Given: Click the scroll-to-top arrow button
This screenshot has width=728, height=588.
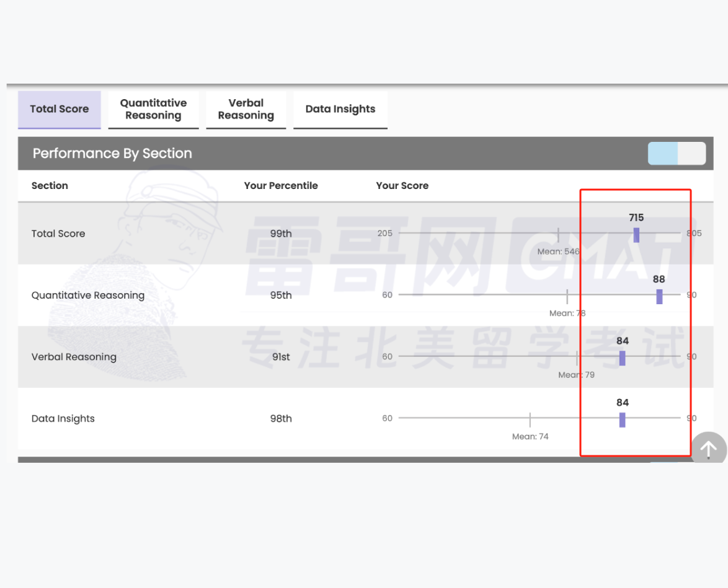Looking at the screenshot, I should point(709,449).
